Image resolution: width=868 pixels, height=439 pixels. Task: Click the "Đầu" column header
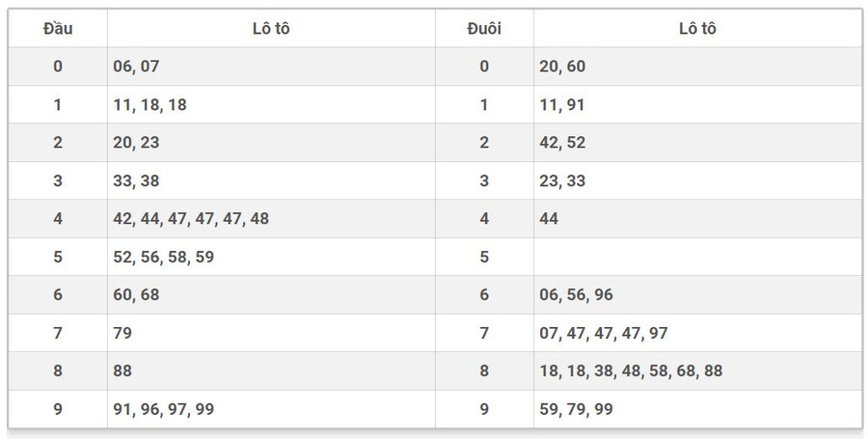pyautogui.click(x=58, y=29)
